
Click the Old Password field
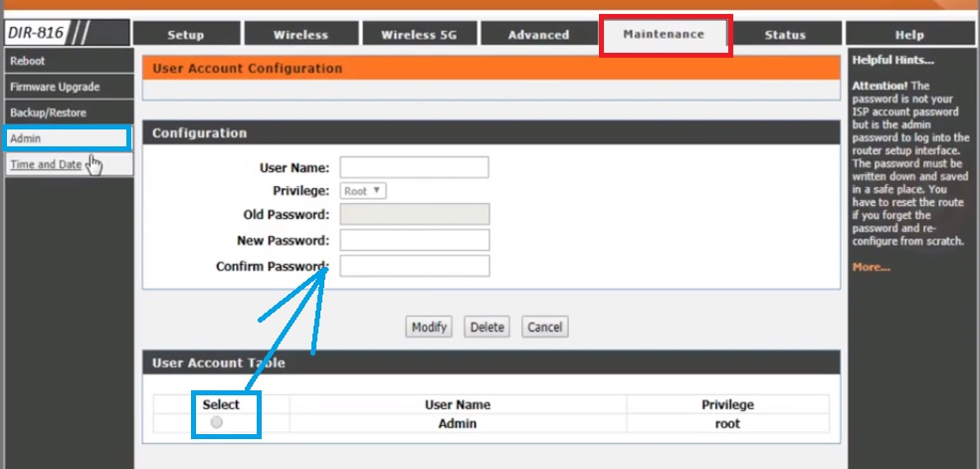point(415,214)
